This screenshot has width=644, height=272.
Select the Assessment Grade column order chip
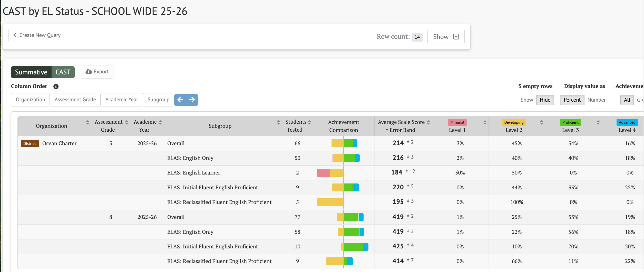(75, 100)
